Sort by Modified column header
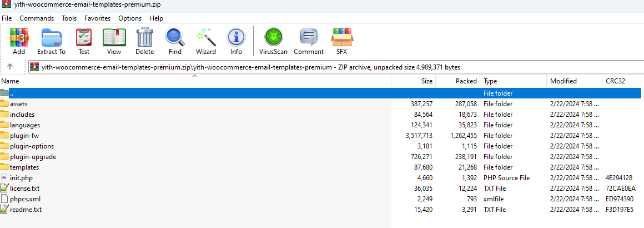Screen dimensions: 644x228 [563, 81]
